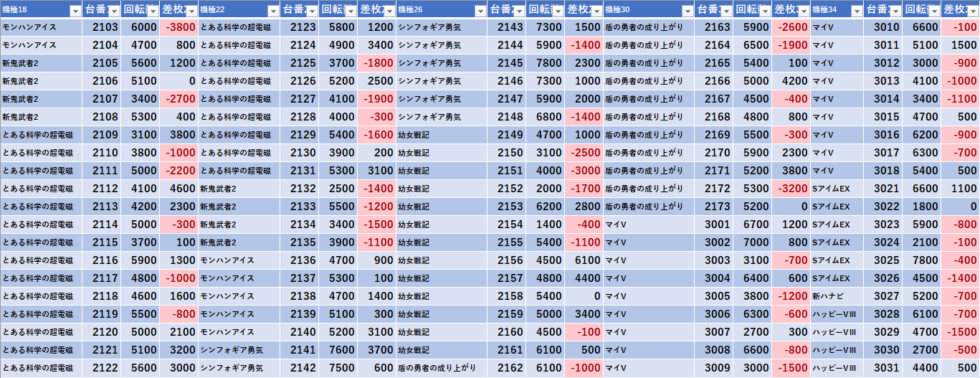
Task: Click とある科学の超電磁 cell in row 2122
Action: tap(41, 368)
